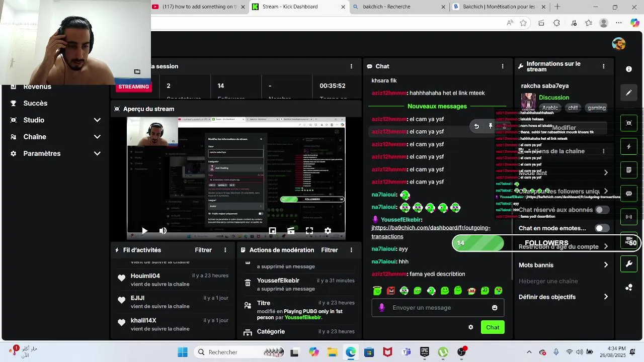
Task: Filter the Fil d'activités feed
Action: (203, 250)
